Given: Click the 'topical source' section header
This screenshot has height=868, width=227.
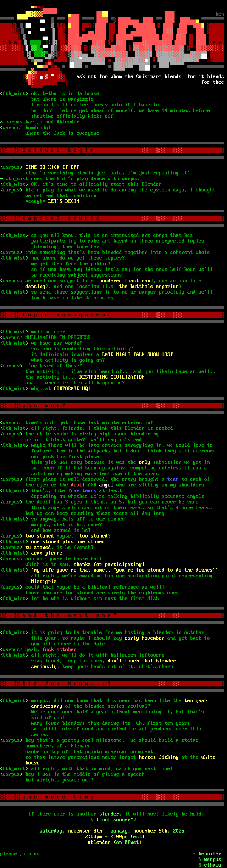Looking at the screenshot, I should pos(61,218).
